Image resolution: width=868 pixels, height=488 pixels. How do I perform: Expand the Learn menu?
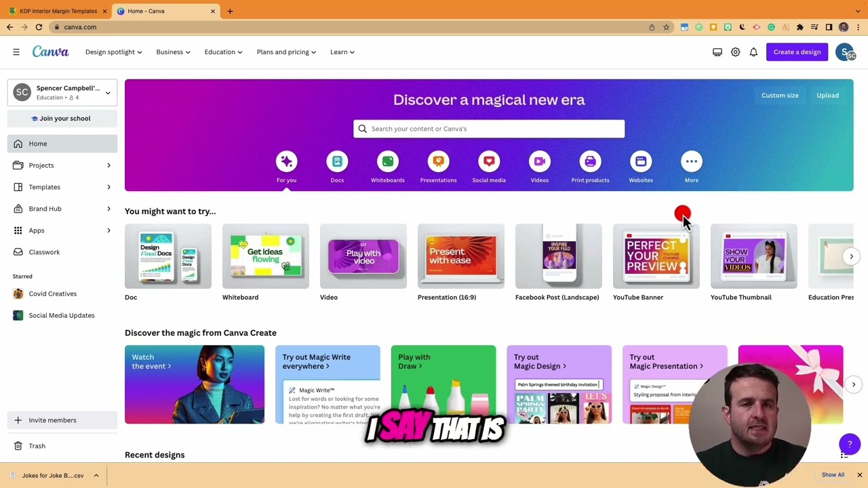point(342,52)
